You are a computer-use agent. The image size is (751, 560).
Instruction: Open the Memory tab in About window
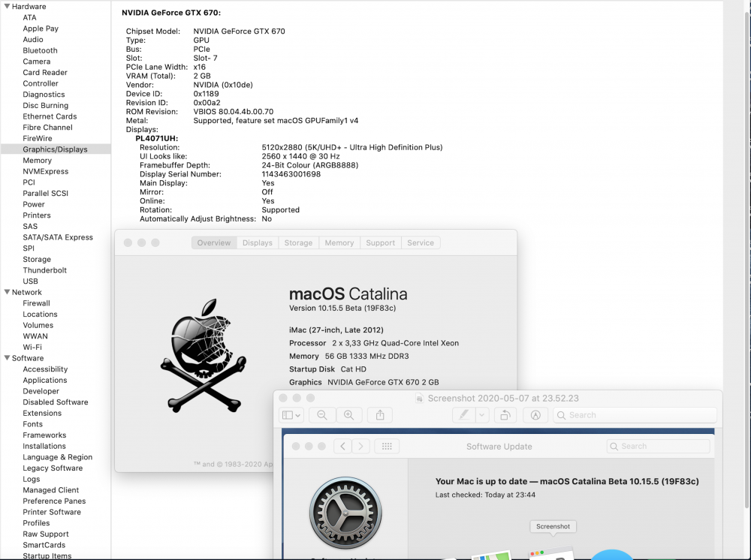point(339,242)
